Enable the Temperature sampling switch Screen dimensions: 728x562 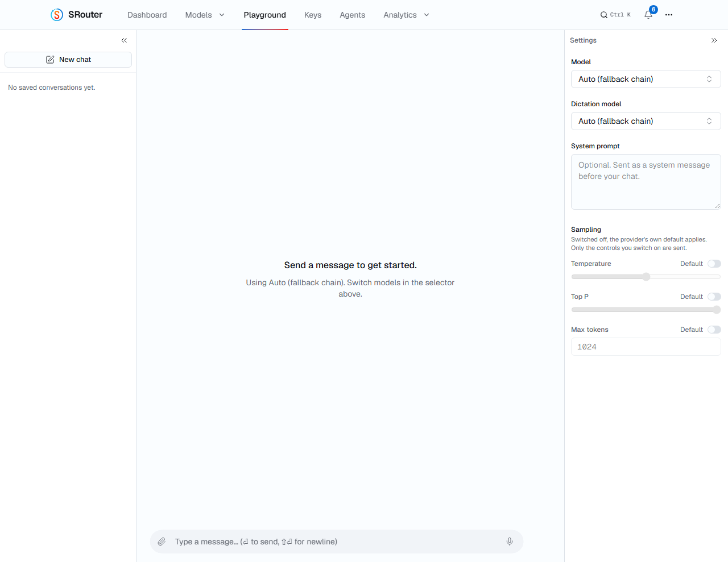[x=714, y=264]
